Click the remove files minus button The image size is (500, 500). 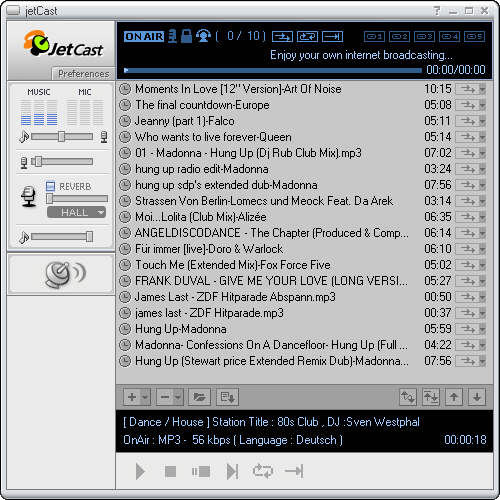(x=165, y=397)
